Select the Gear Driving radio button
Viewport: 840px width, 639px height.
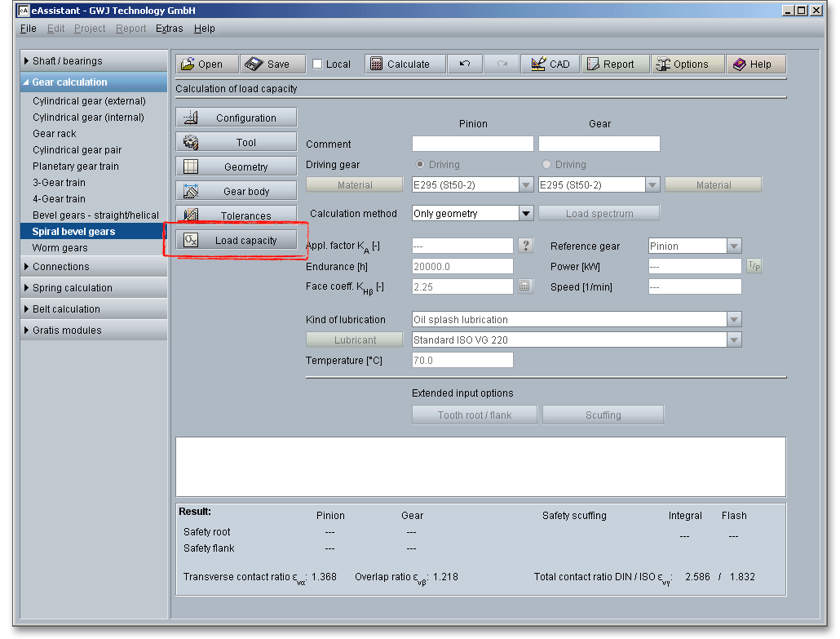(x=546, y=165)
